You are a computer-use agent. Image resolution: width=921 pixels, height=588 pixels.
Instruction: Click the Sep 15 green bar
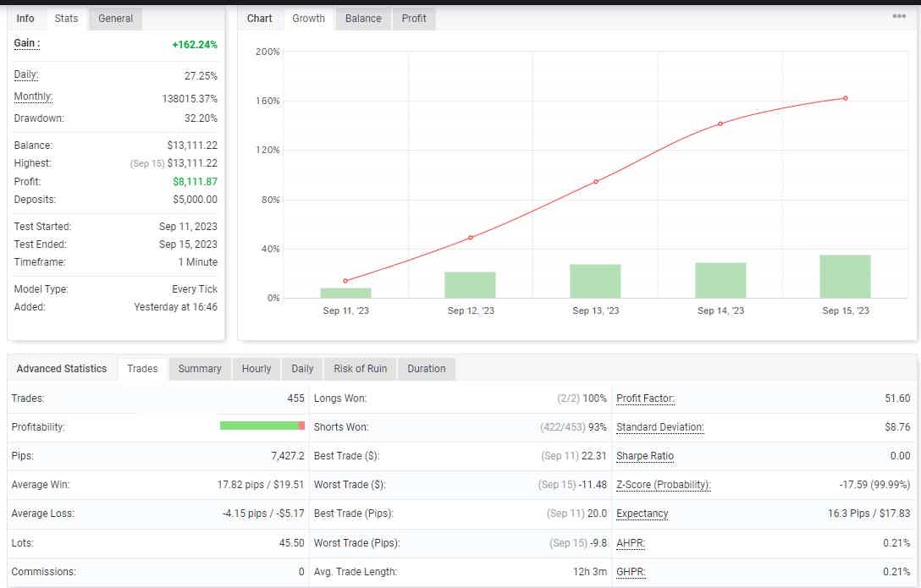click(x=845, y=277)
